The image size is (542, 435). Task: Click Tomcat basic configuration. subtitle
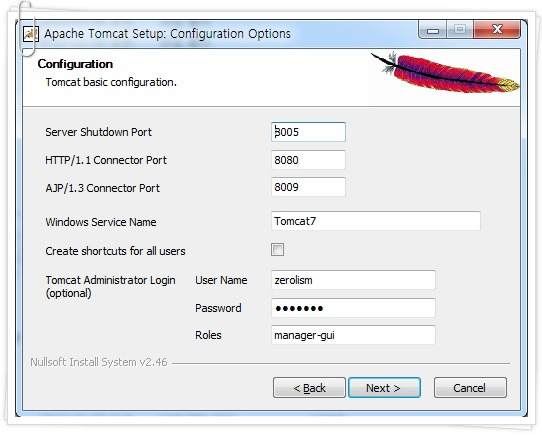[111, 82]
